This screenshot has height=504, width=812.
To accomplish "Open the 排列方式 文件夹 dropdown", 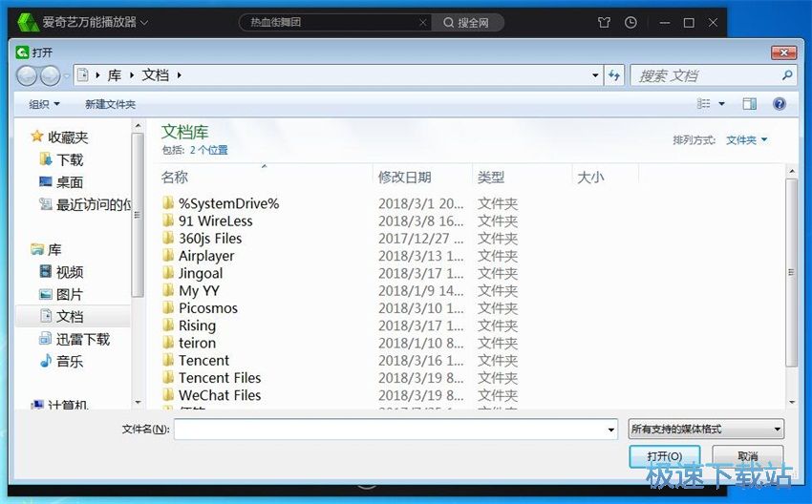I will 746,139.
